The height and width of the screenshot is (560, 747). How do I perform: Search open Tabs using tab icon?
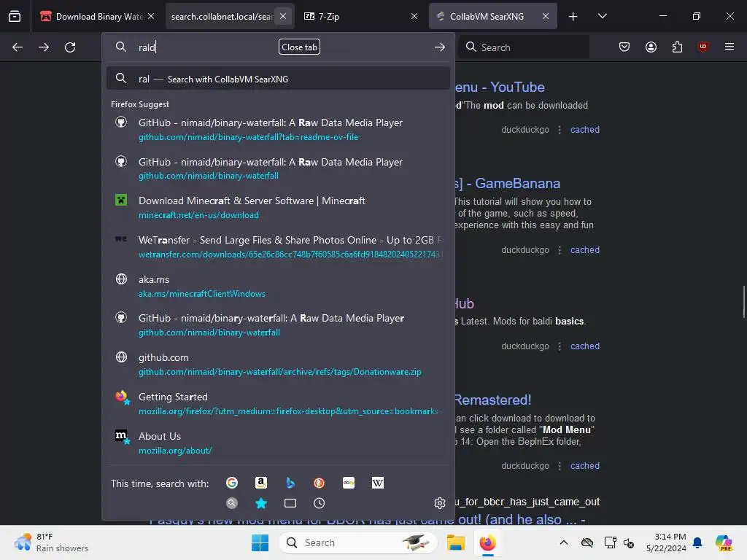(x=290, y=503)
